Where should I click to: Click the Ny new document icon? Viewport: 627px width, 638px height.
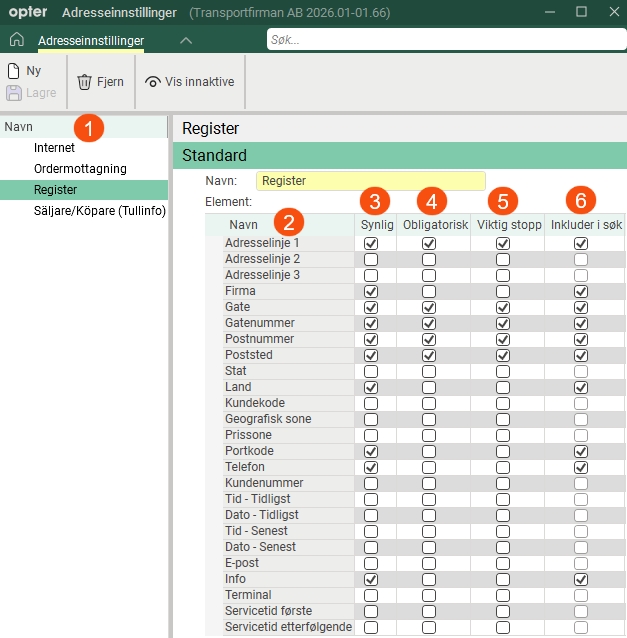13,71
